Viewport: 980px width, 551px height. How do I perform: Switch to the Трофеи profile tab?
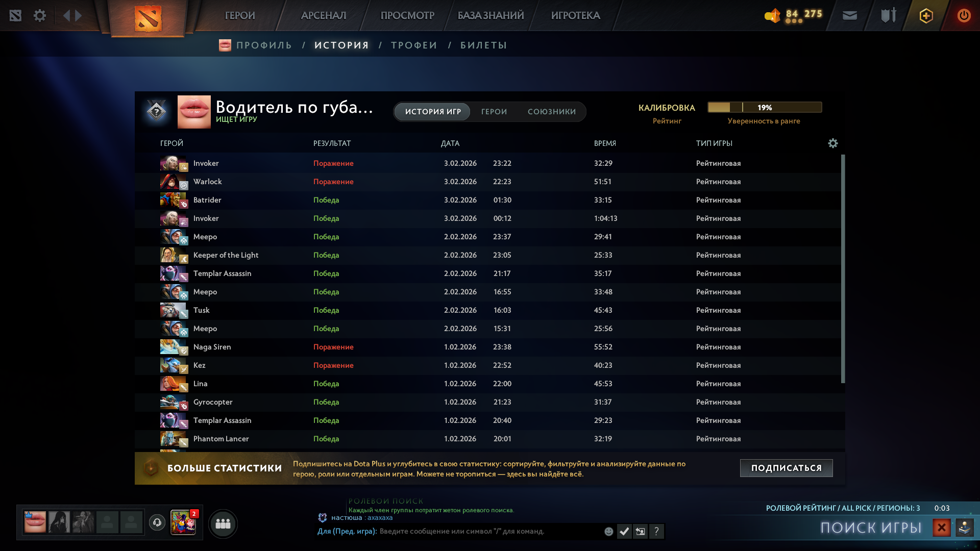[414, 45]
